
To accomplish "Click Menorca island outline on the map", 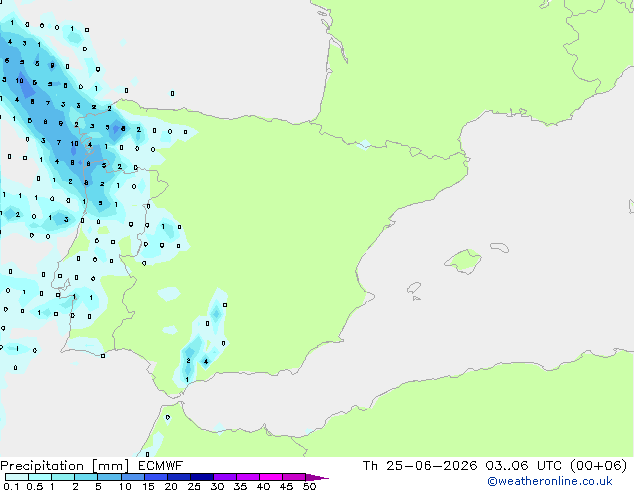I will pos(499,247).
